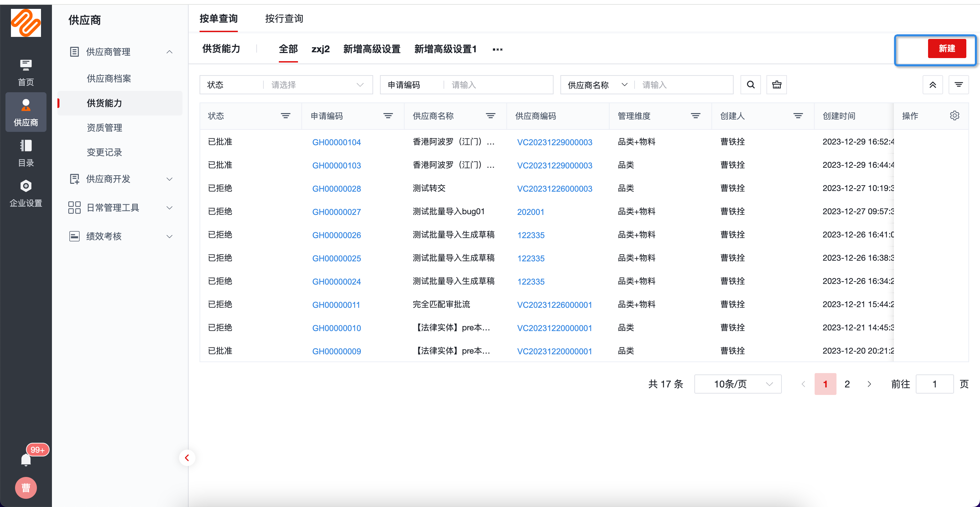980x507 pixels.
Task: Open application GH00000028
Action: 336,189
